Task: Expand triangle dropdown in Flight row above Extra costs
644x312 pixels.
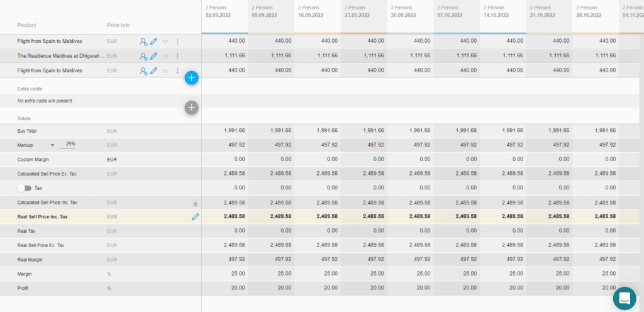Action: (x=165, y=71)
